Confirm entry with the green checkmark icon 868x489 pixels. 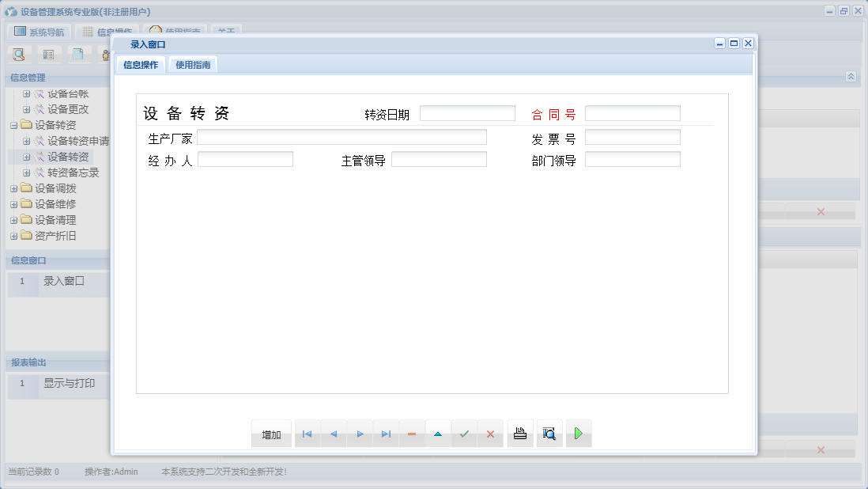coord(464,434)
